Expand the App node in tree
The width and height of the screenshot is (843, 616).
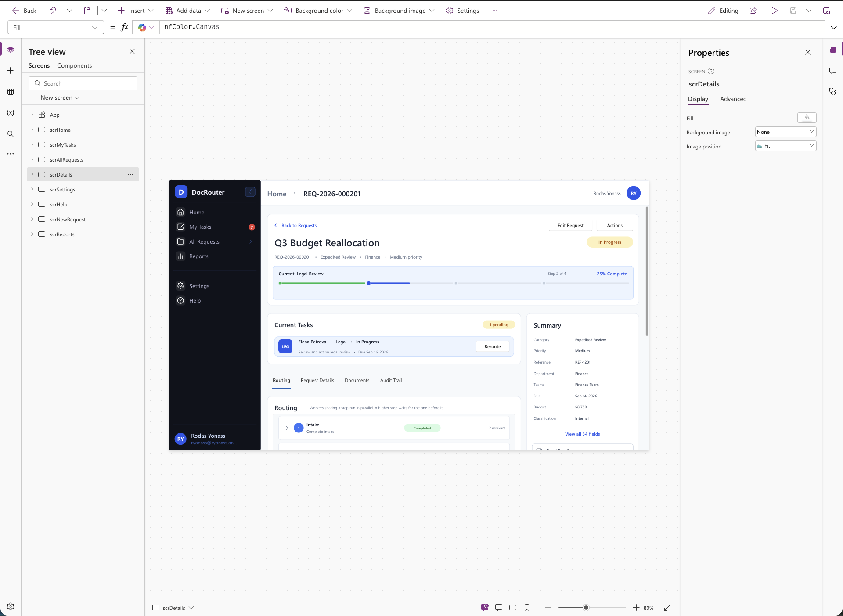click(x=32, y=115)
